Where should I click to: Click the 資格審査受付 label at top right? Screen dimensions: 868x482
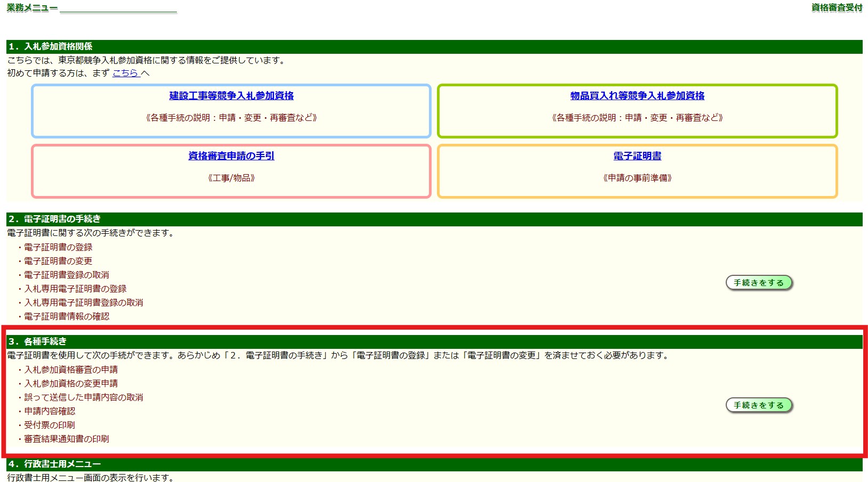click(x=837, y=8)
